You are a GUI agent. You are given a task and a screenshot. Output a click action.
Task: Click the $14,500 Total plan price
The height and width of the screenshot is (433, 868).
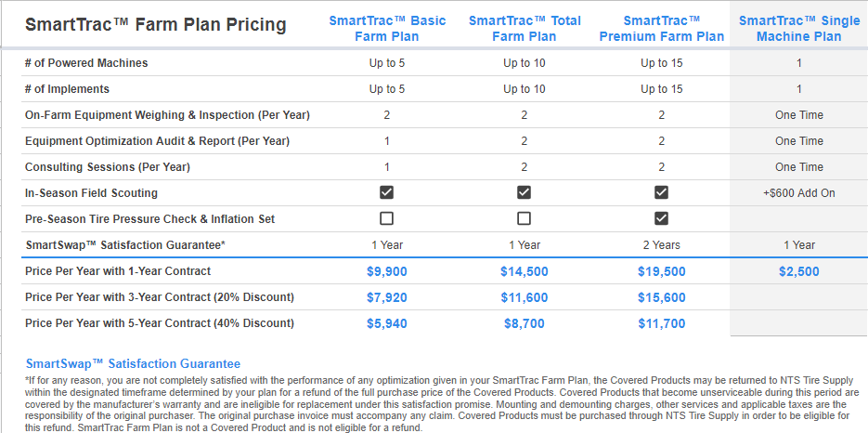coord(525,271)
